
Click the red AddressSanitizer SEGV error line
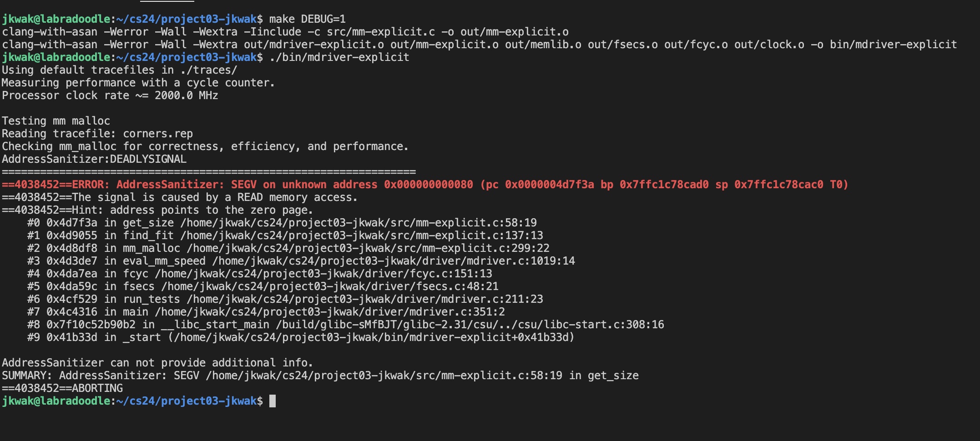[425, 185]
